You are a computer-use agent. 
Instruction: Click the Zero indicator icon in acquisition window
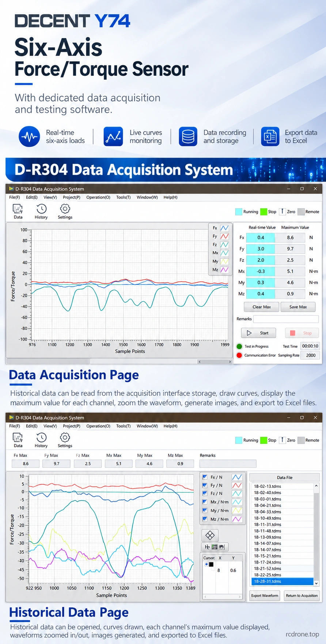pos(282,212)
